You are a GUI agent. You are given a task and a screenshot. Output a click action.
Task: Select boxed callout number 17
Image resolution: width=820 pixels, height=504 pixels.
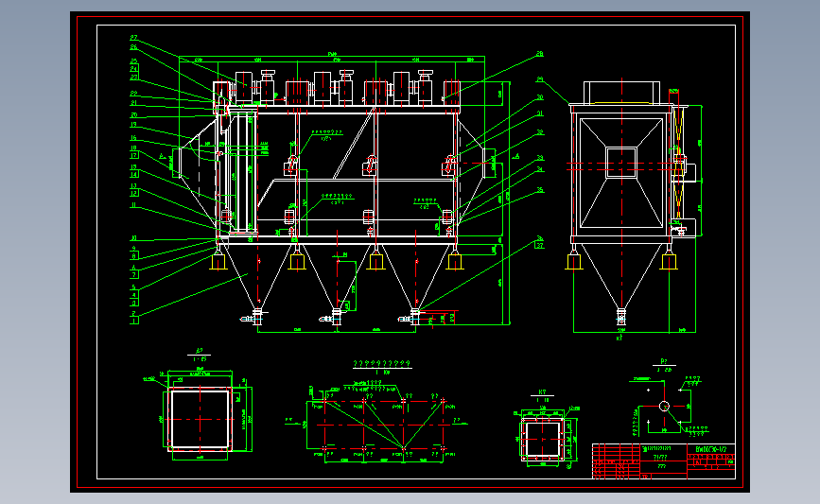[x=134, y=155]
